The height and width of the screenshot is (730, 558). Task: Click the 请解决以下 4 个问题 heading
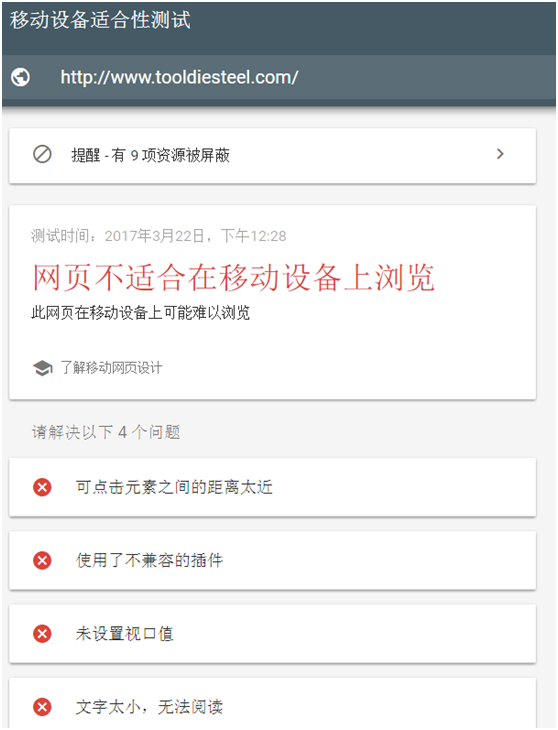pyautogui.click(x=106, y=432)
